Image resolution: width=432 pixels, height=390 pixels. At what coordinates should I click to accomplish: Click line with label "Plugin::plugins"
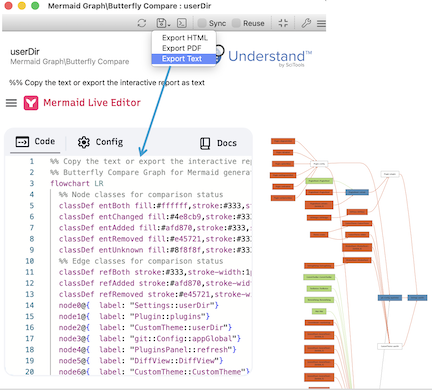(134, 316)
